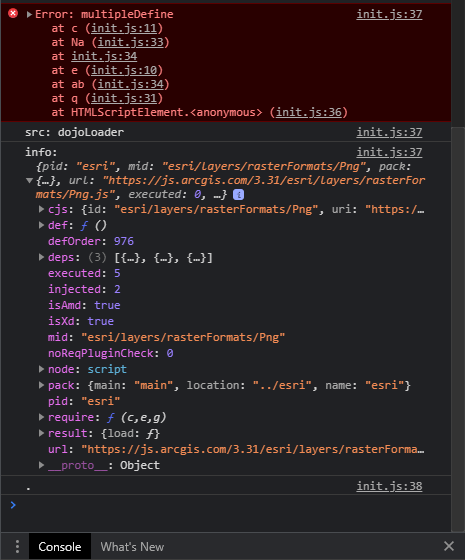Select the mid property value string
This screenshot has width=465, height=560.
(183, 337)
